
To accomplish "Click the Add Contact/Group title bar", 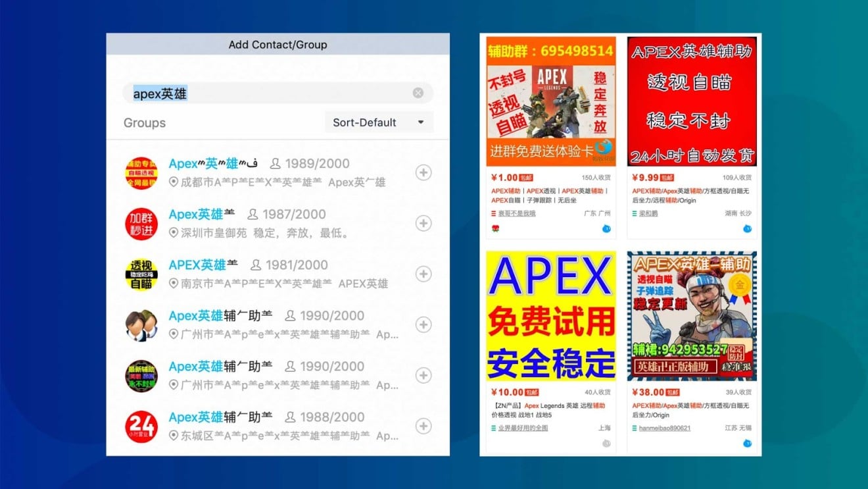I will point(277,44).
